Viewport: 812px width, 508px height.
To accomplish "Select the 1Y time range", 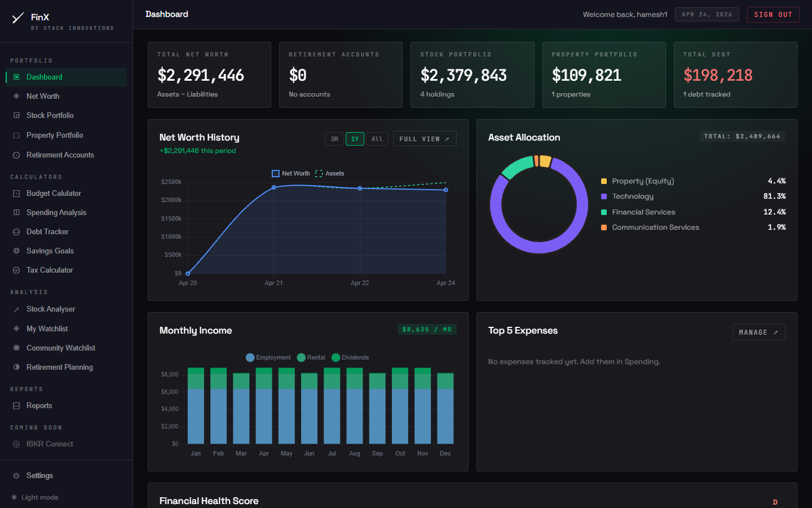I will pyautogui.click(x=355, y=139).
